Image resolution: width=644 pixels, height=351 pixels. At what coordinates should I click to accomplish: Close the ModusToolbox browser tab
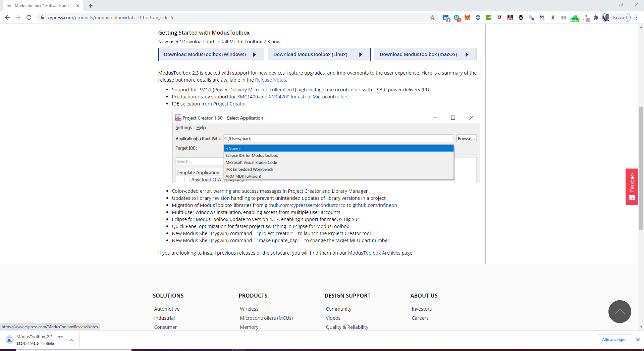click(78, 6)
